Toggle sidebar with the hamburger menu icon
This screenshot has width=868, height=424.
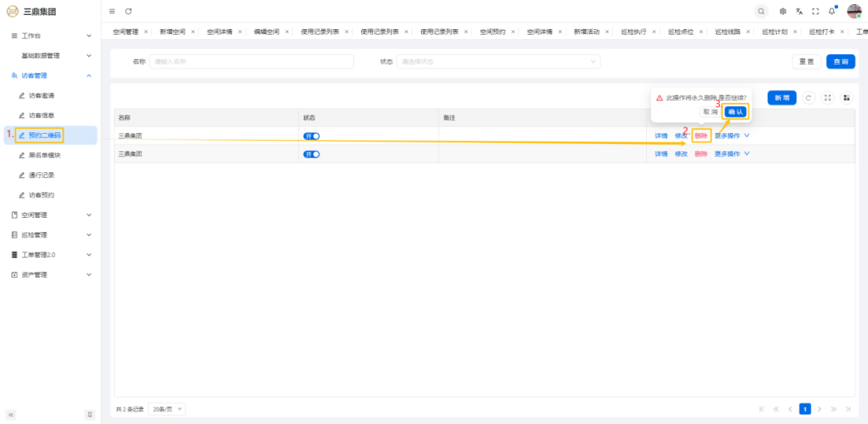(x=112, y=11)
